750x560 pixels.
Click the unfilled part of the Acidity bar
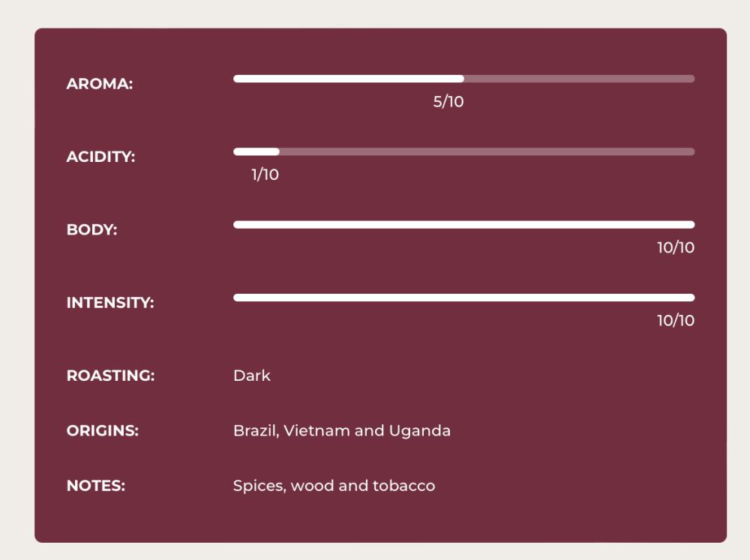487,152
